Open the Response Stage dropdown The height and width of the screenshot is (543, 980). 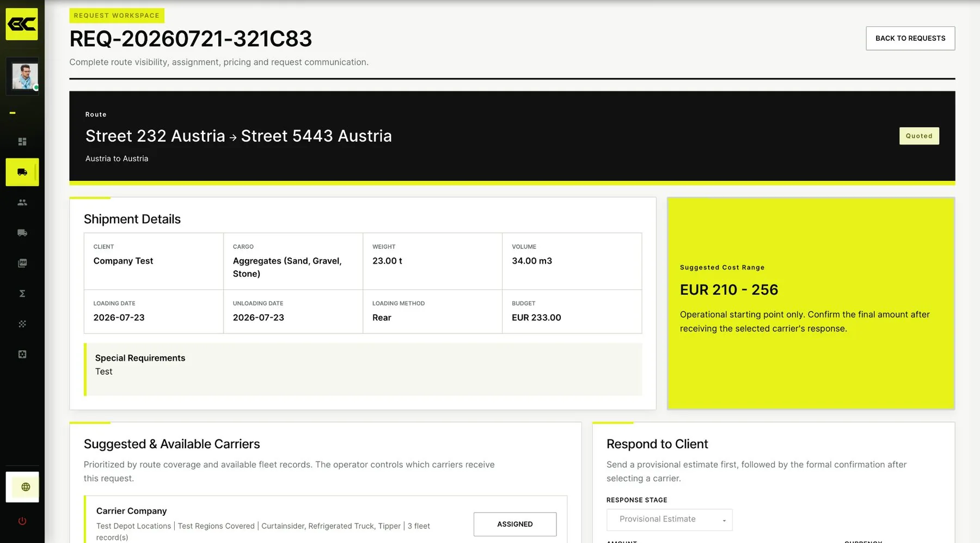(x=669, y=520)
